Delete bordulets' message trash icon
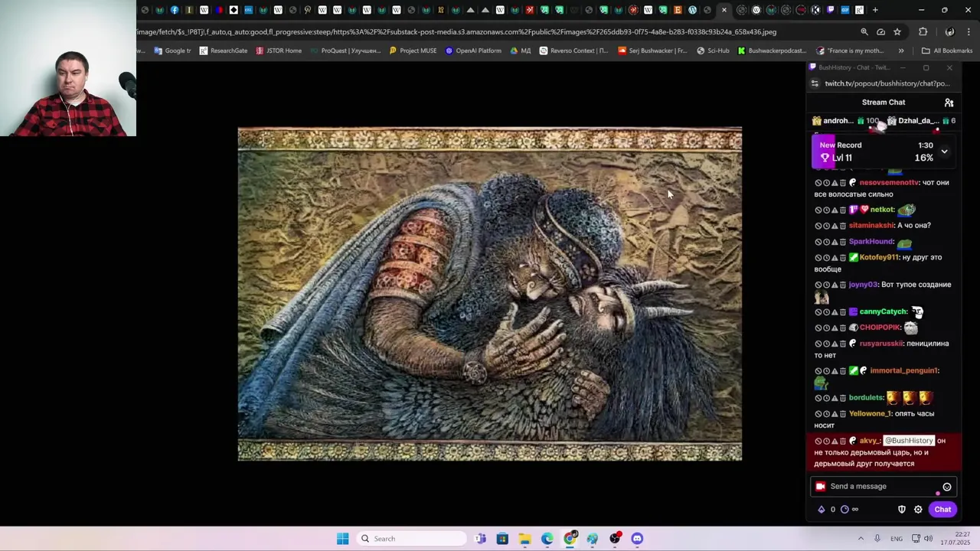 point(843,398)
